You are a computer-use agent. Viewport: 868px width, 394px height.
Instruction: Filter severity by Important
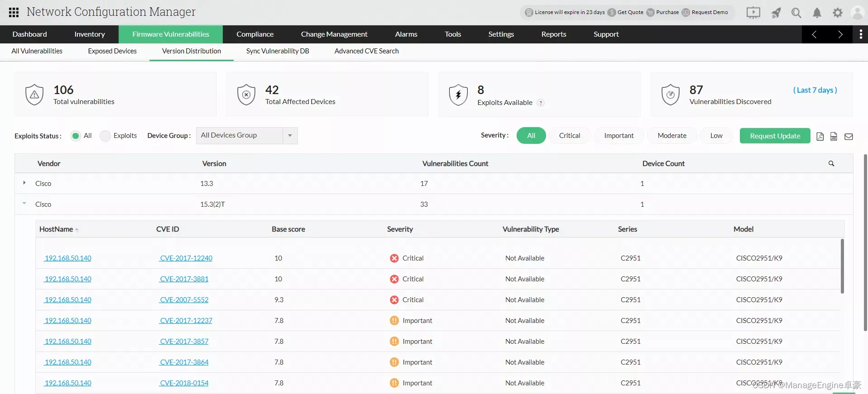619,136
